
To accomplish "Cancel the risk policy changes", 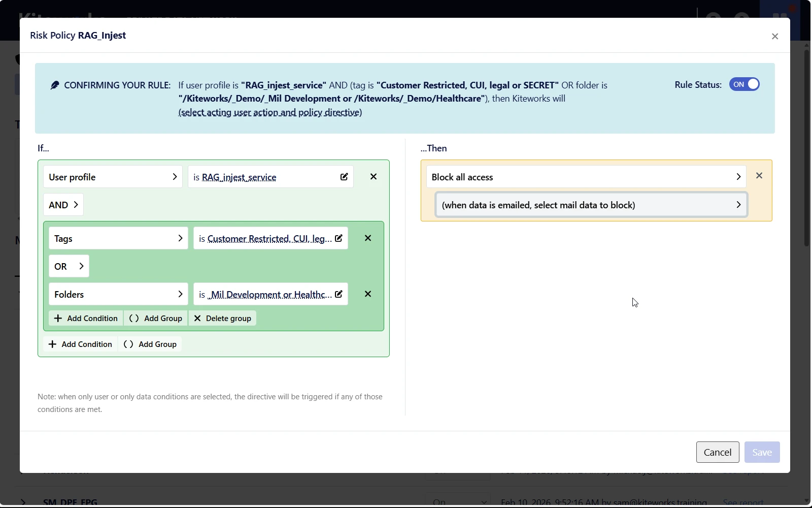I will [x=718, y=452].
